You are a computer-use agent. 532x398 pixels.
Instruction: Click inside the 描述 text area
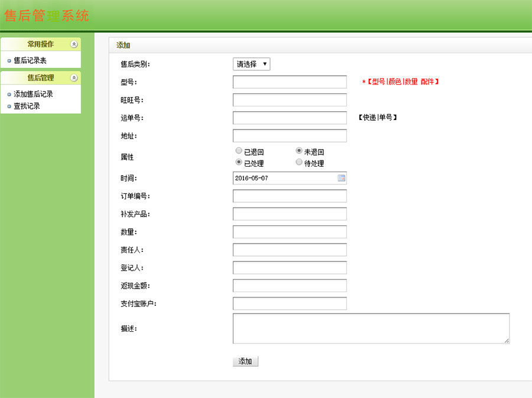[x=371, y=328]
